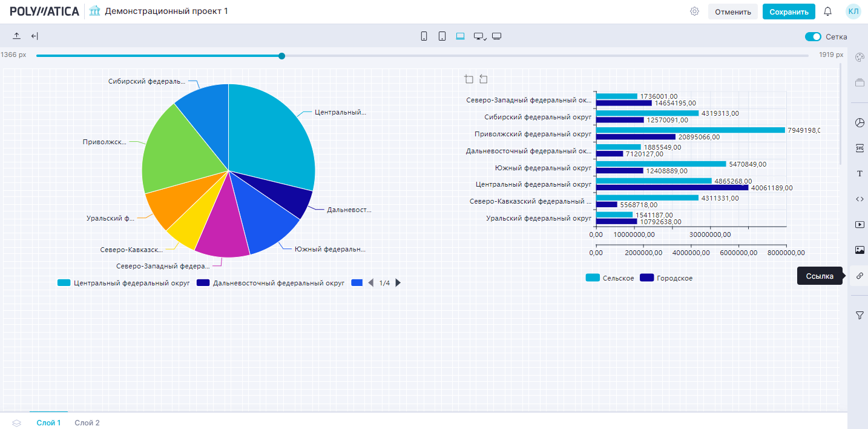Insert an image widget

(860, 250)
